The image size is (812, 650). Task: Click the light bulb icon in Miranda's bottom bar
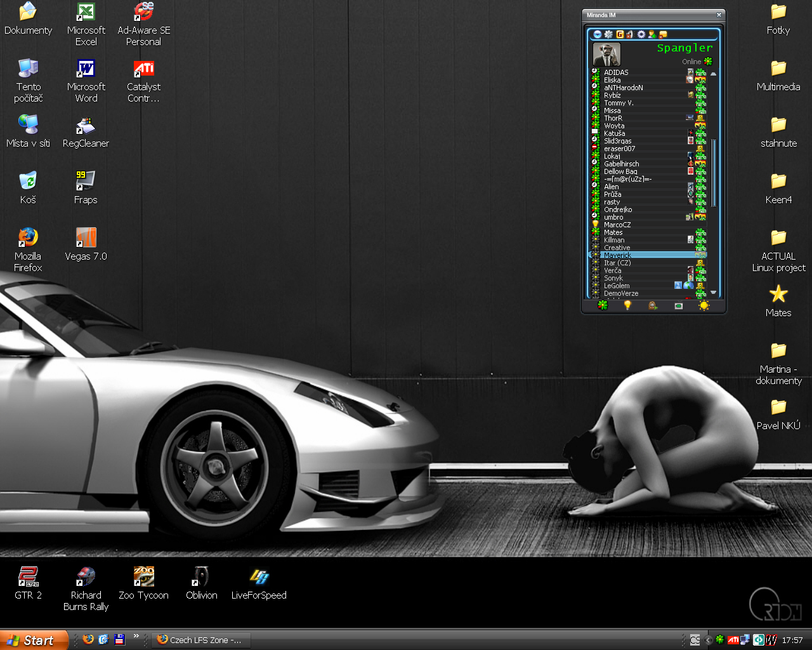tap(627, 305)
